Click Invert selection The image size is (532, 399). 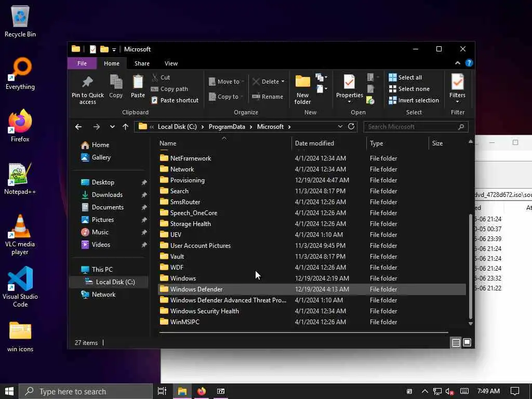pos(414,100)
